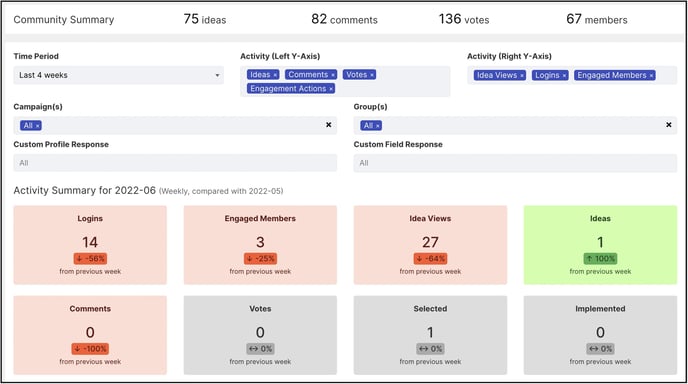This screenshot has height=384, width=688.
Task: Remove the Engaged Members tag
Action: click(651, 75)
